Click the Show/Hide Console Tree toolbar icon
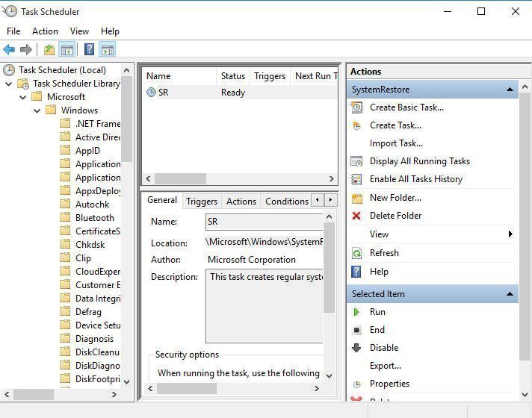 pyautogui.click(x=67, y=50)
